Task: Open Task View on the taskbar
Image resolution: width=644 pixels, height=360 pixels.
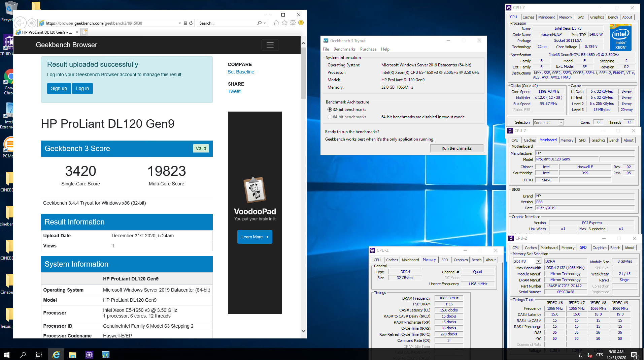Action: click(39, 355)
